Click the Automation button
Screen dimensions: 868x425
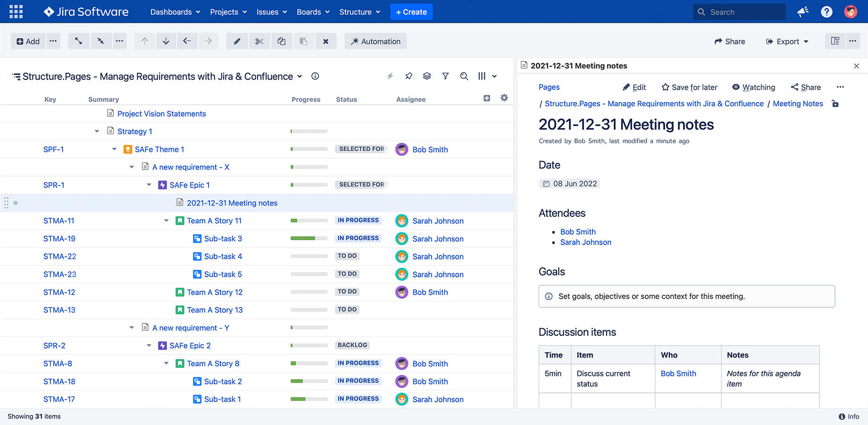click(x=376, y=41)
